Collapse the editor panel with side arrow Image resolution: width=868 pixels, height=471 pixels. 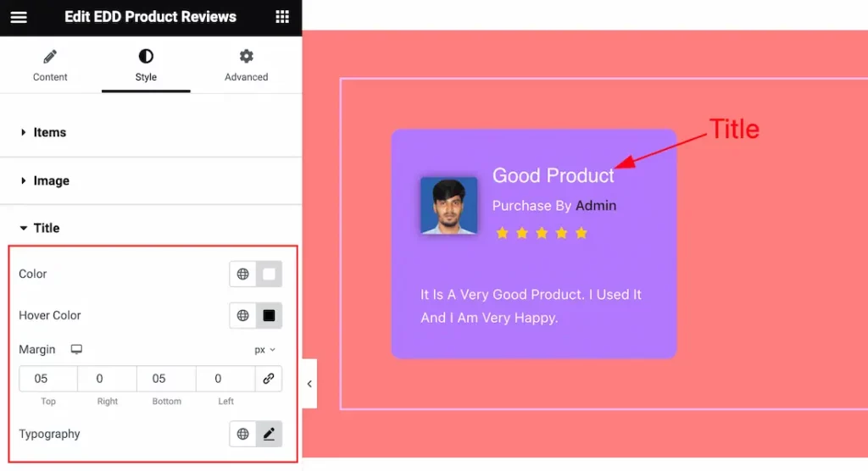309,384
